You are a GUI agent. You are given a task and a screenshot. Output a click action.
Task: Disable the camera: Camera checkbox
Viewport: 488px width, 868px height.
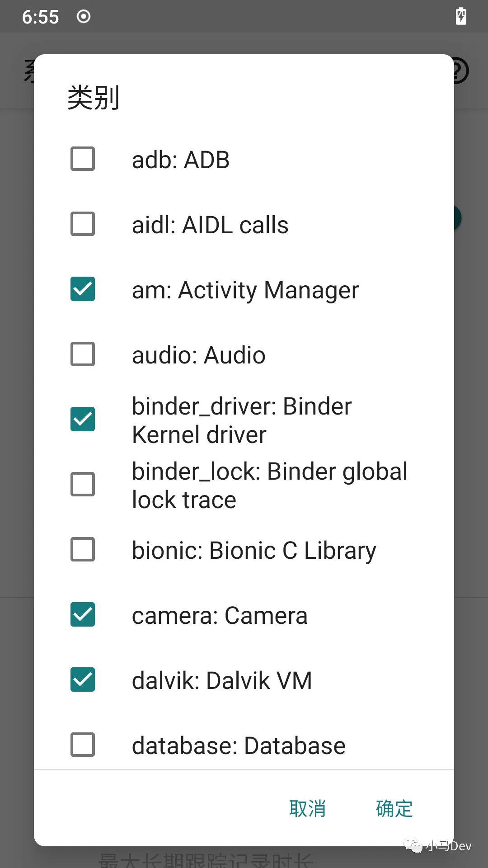pyautogui.click(x=83, y=614)
